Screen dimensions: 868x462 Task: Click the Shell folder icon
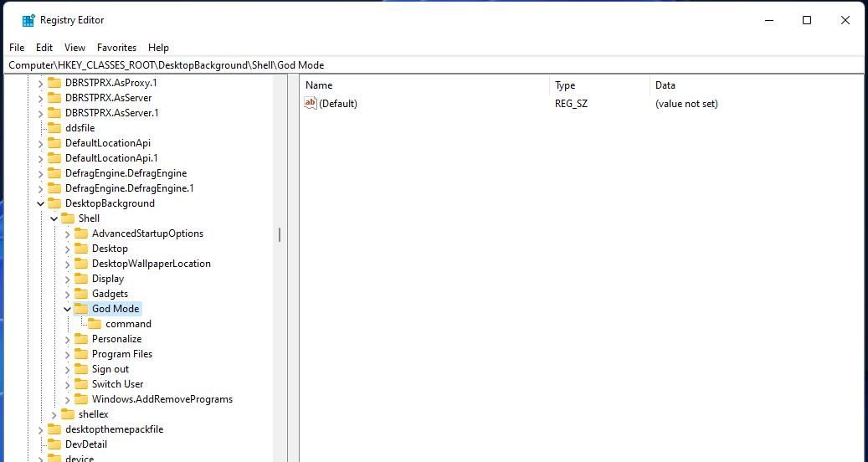[68, 218]
